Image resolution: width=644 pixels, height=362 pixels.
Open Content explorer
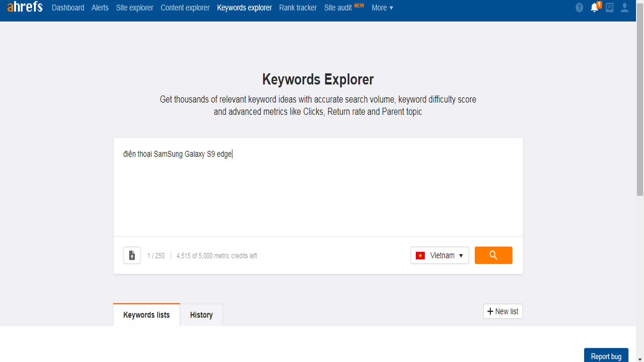[185, 8]
